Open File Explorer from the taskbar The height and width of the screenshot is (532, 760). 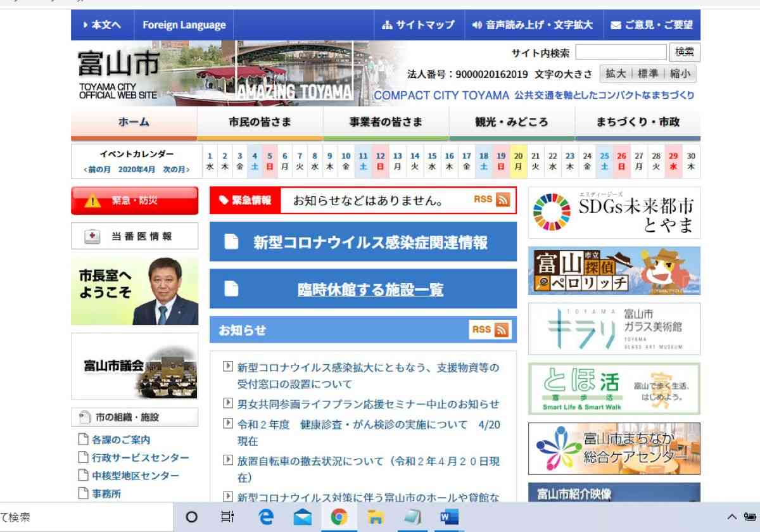pyautogui.click(x=376, y=517)
